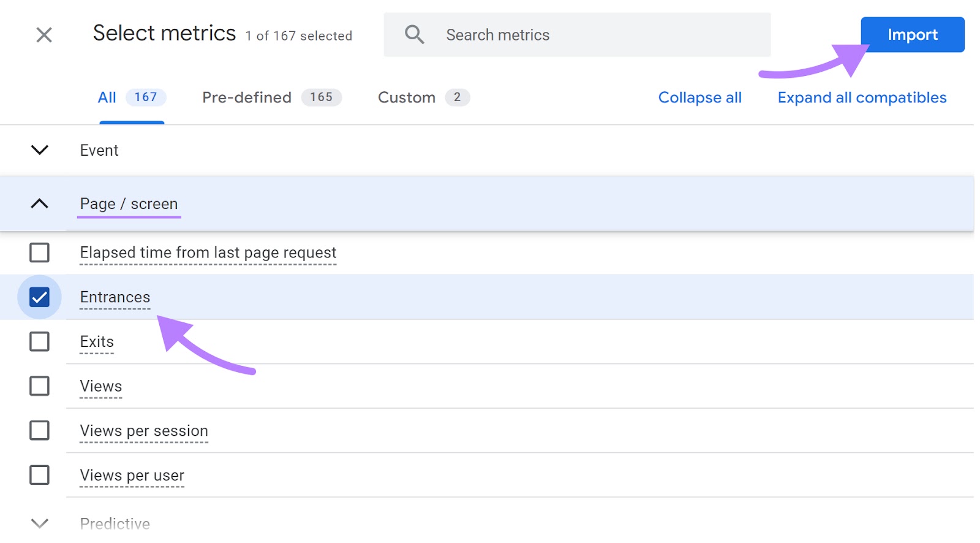The height and width of the screenshot is (543, 980).
Task: Click the Import button
Action: (x=912, y=35)
